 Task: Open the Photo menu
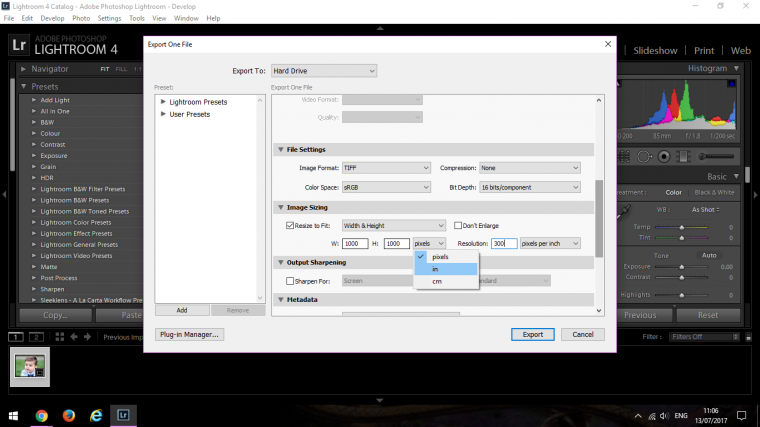(x=81, y=18)
